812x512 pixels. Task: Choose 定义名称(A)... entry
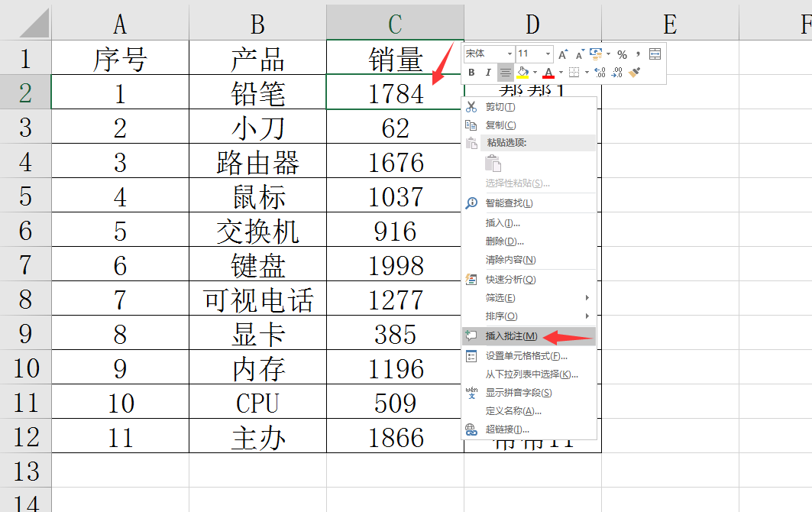(529, 411)
